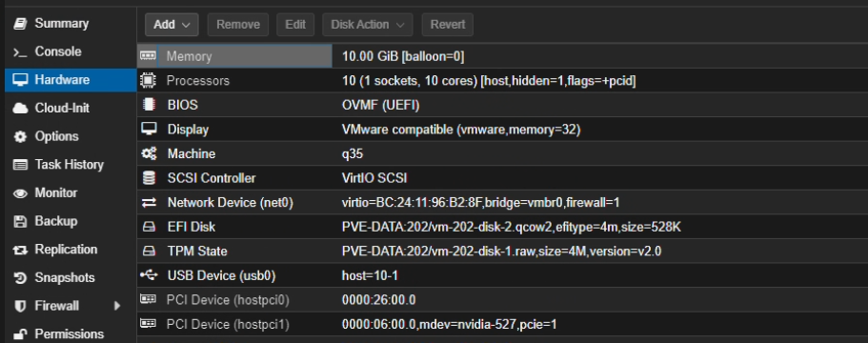Screen dimensions: 868x343
Task: Open the Summary icon in sidebar
Action: click(x=20, y=24)
